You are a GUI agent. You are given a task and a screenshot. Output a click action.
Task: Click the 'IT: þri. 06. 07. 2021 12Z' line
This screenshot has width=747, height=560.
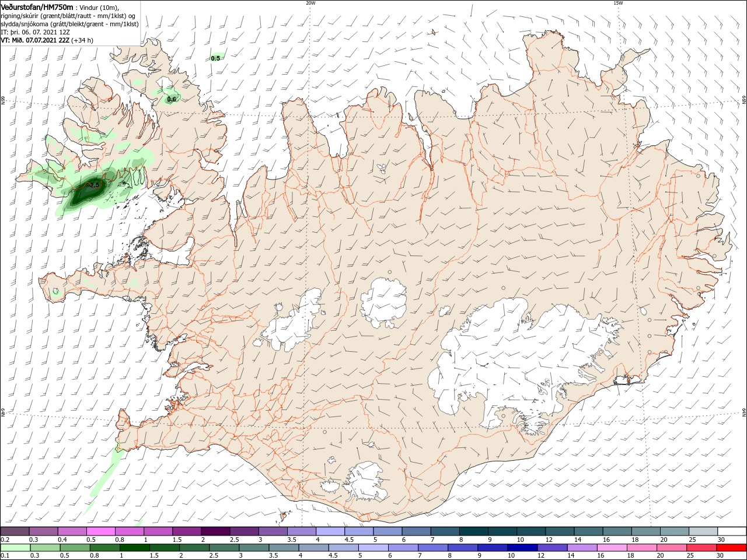[36, 32]
